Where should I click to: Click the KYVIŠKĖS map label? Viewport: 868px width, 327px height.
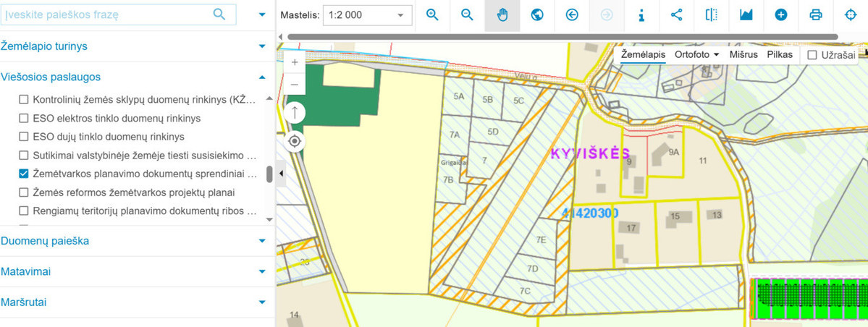pyautogui.click(x=591, y=154)
